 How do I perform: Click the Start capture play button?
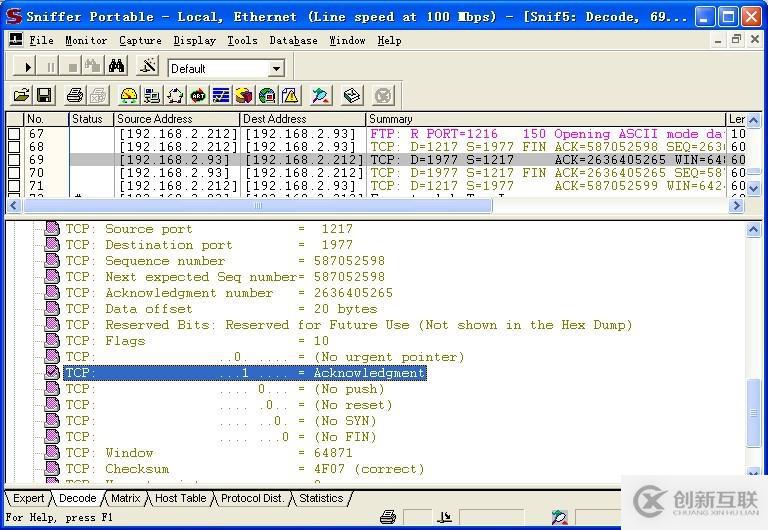[27, 67]
